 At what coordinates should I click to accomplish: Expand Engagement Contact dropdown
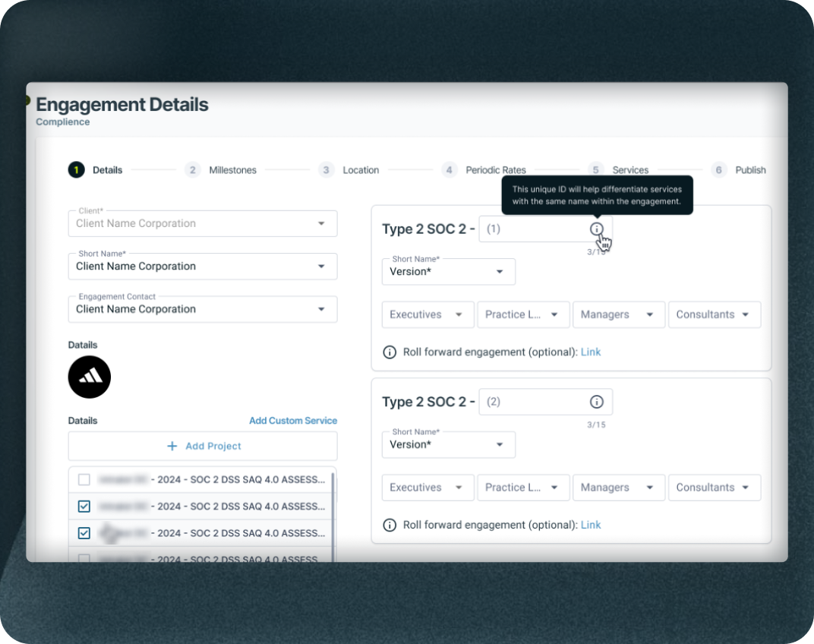click(x=203, y=310)
